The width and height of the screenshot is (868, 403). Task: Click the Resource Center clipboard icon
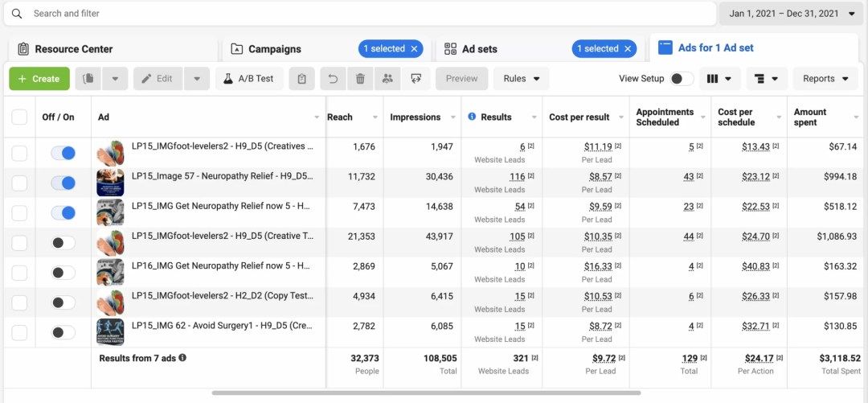tap(23, 49)
